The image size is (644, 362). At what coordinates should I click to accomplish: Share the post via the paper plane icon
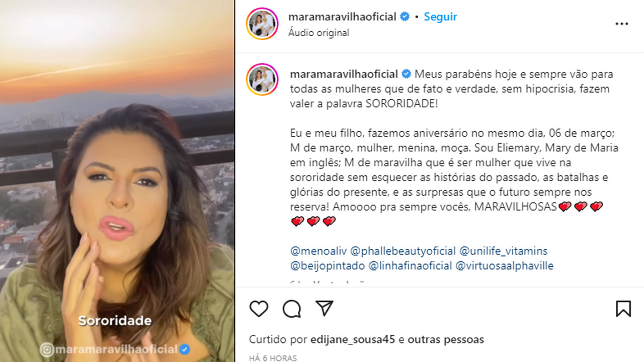click(325, 309)
